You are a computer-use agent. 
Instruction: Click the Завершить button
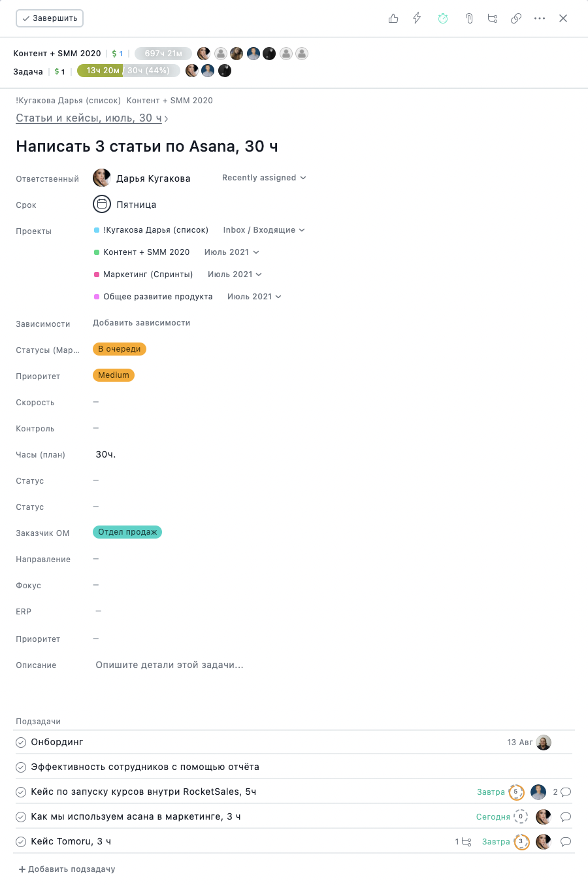tap(50, 18)
